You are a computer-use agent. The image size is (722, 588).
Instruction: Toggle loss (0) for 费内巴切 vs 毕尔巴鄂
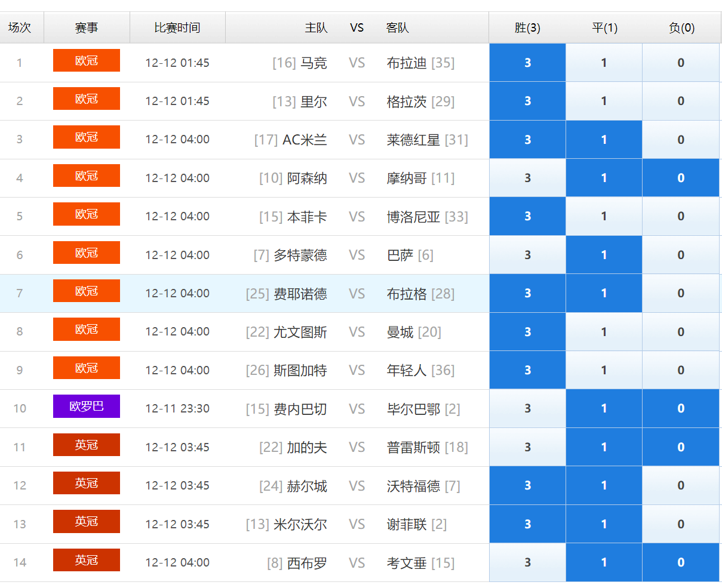pos(681,408)
